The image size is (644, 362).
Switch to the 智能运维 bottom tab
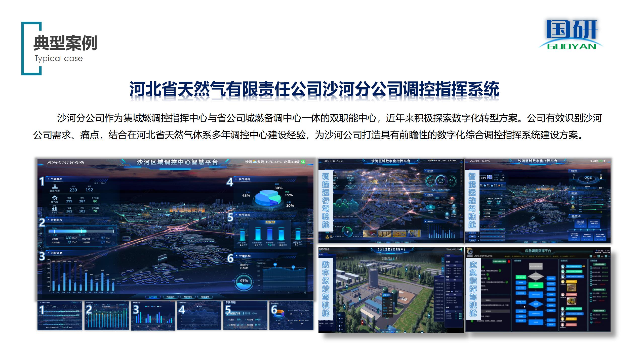pos(205,297)
